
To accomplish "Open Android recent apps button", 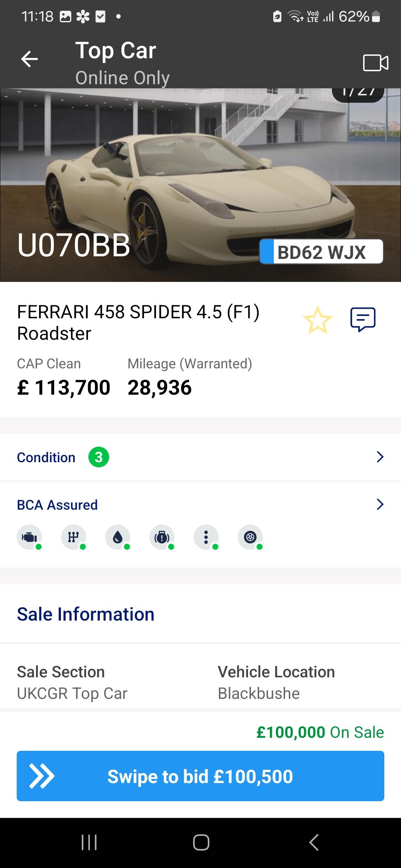I will [89, 842].
